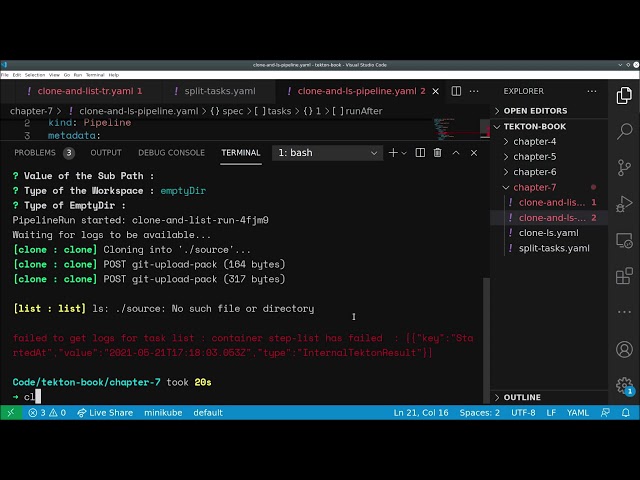Click the remote window indicator in status bar
Viewport: 640px width, 480px height.
(11, 413)
